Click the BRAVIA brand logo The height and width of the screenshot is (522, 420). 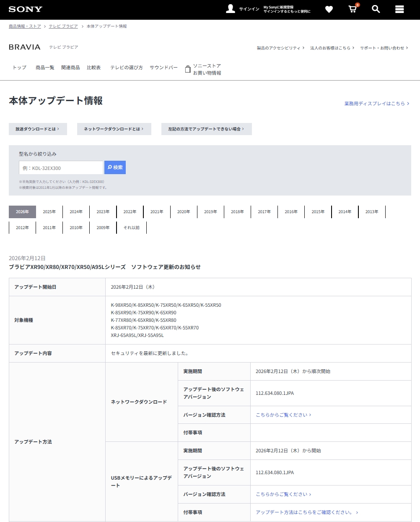click(25, 47)
